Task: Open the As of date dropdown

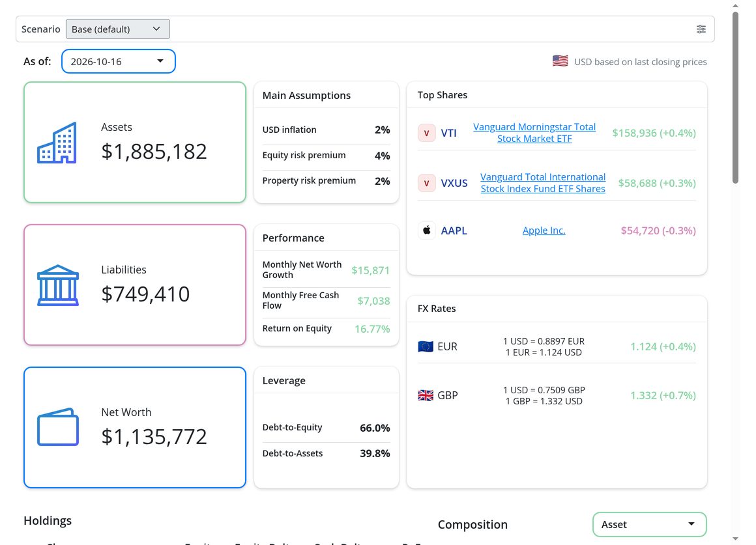Action: coord(118,61)
